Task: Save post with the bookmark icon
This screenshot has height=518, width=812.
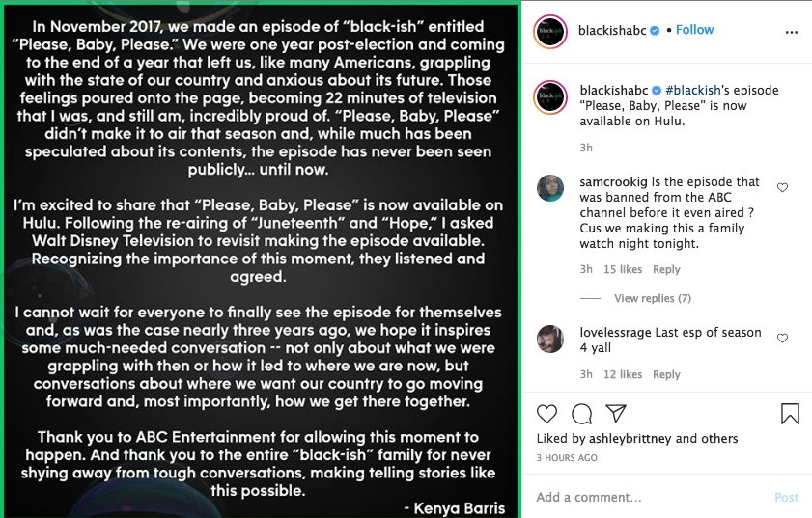Action: (x=789, y=414)
